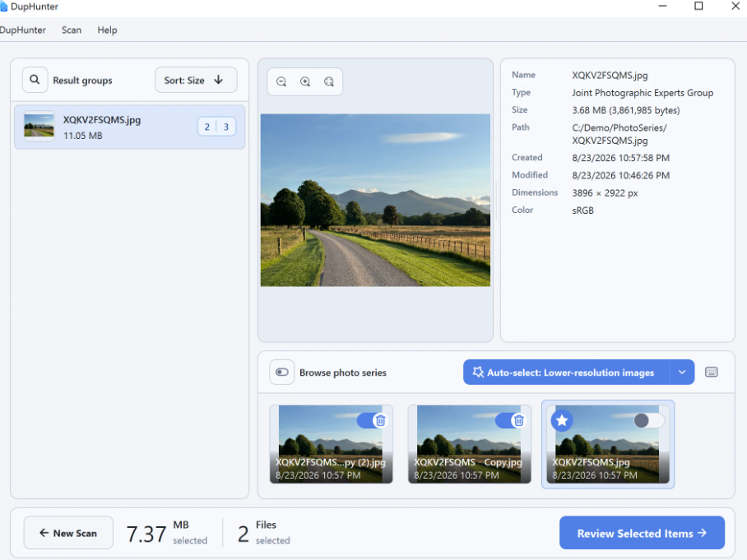Click the zoom to fit magnifier icon
Viewport: 747px width, 560px height.
(x=329, y=82)
